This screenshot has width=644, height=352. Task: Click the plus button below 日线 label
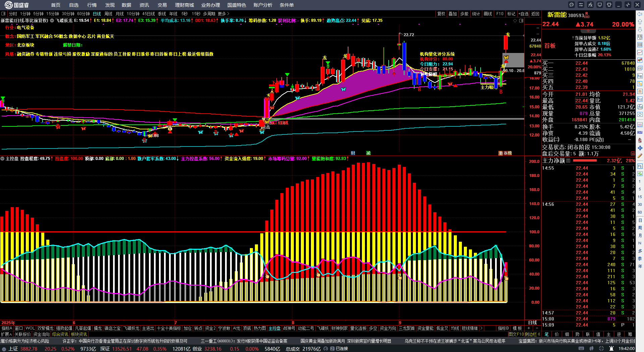[529, 328]
